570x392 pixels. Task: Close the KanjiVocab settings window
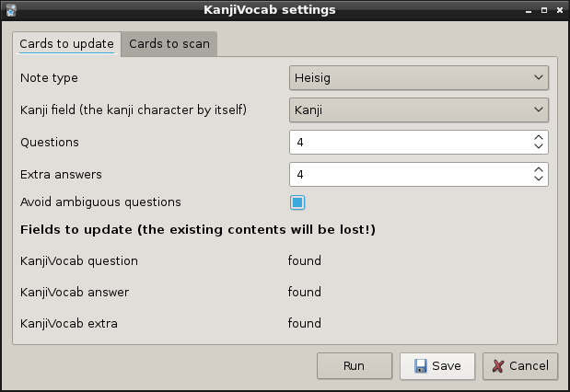pos(558,10)
